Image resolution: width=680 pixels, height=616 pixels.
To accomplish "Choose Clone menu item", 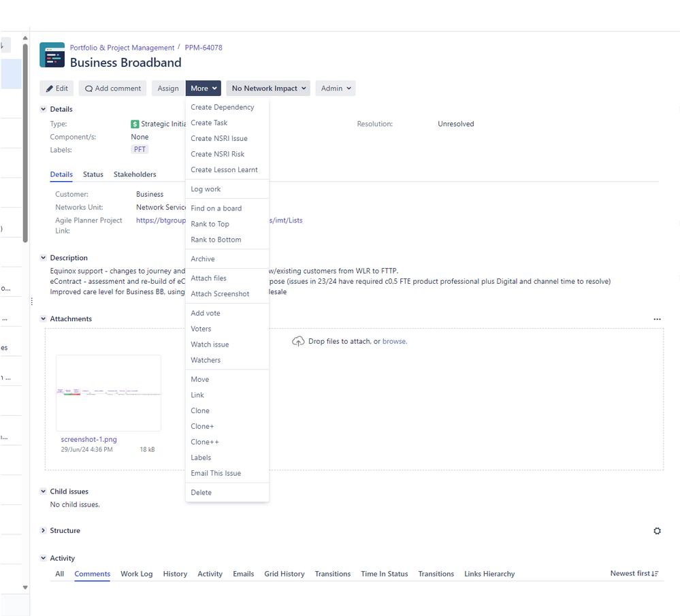I will click(x=227, y=410).
